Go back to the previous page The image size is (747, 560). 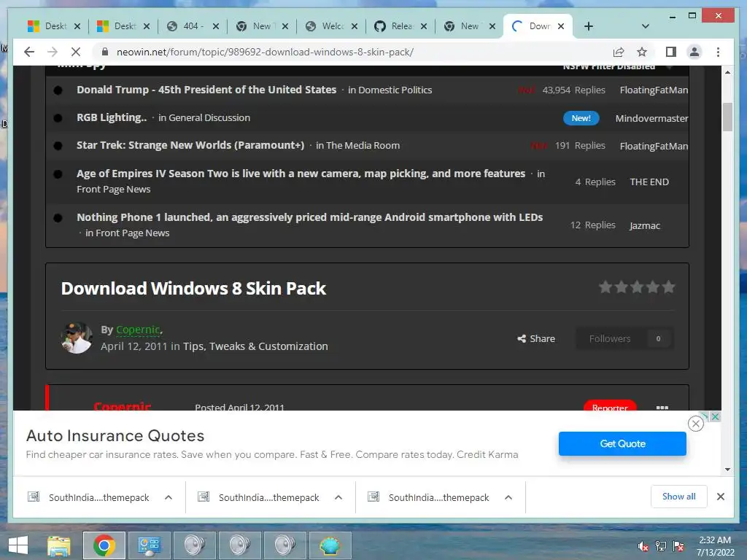click(29, 52)
